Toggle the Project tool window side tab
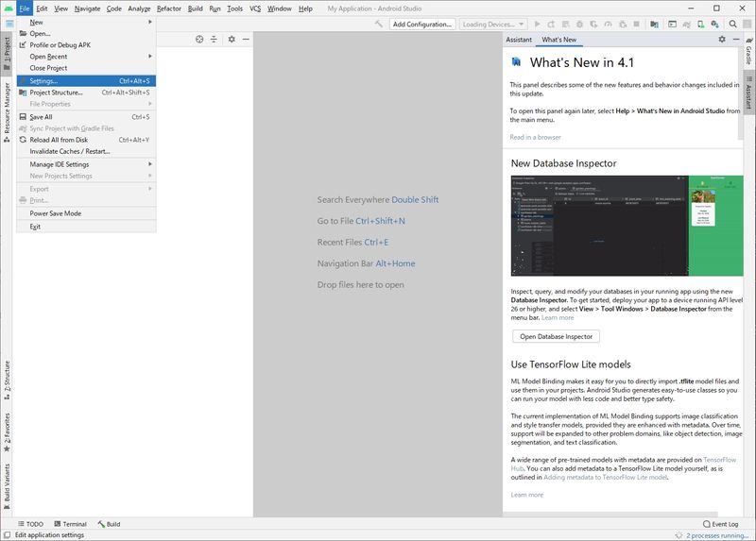 pyautogui.click(x=7, y=49)
